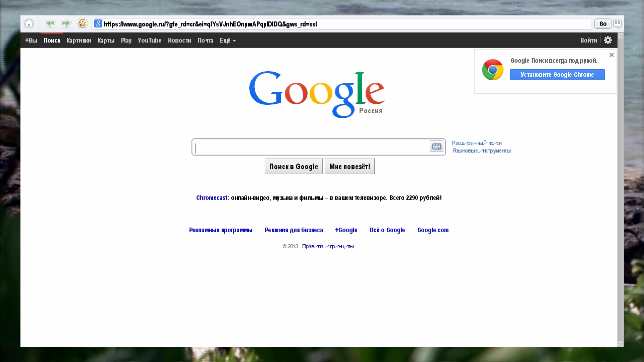Click the vertical scrollbar up arrow
644x362 pixels.
click(x=621, y=36)
